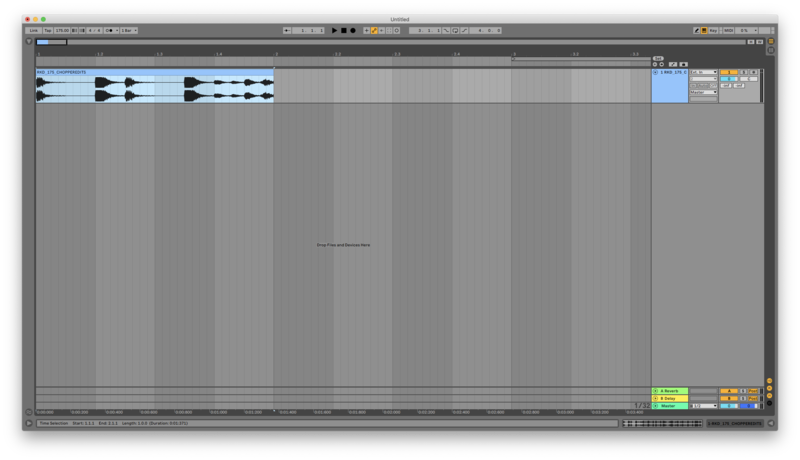Open track's Master output dropdown
The image size is (800, 460).
pyautogui.click(x=704, y=92)
